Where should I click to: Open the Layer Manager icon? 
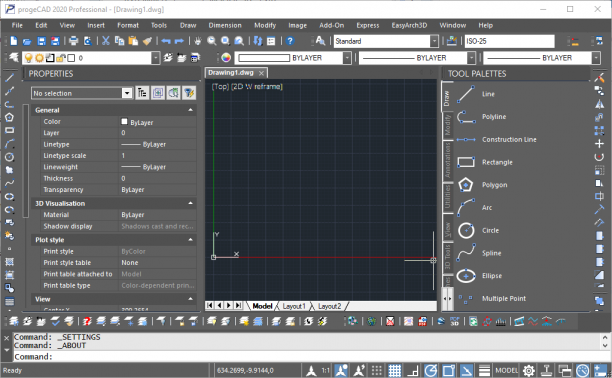(x=13, y=58)
